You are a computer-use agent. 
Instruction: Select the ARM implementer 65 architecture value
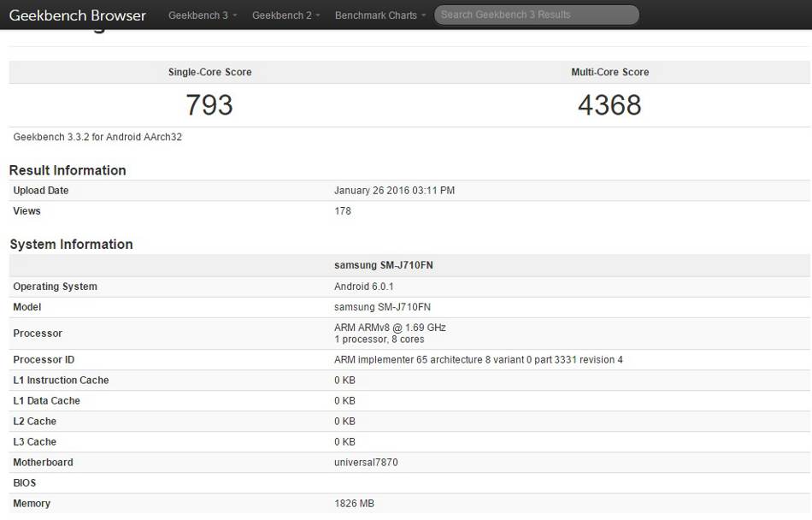coord(479,359)
